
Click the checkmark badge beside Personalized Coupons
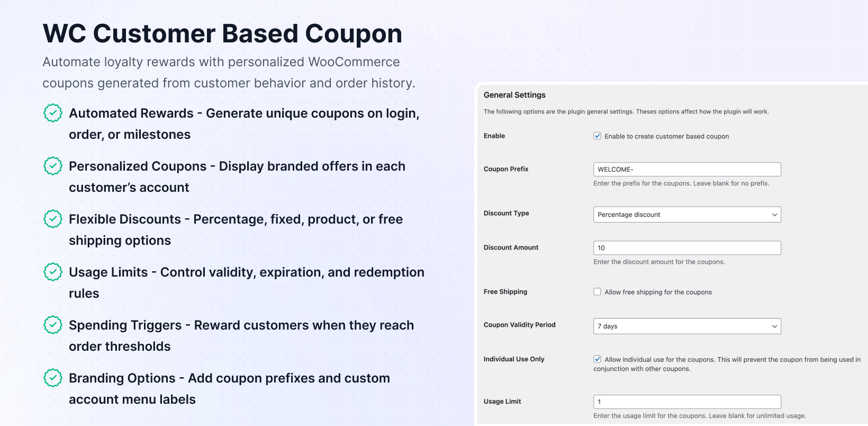(53, 166)
